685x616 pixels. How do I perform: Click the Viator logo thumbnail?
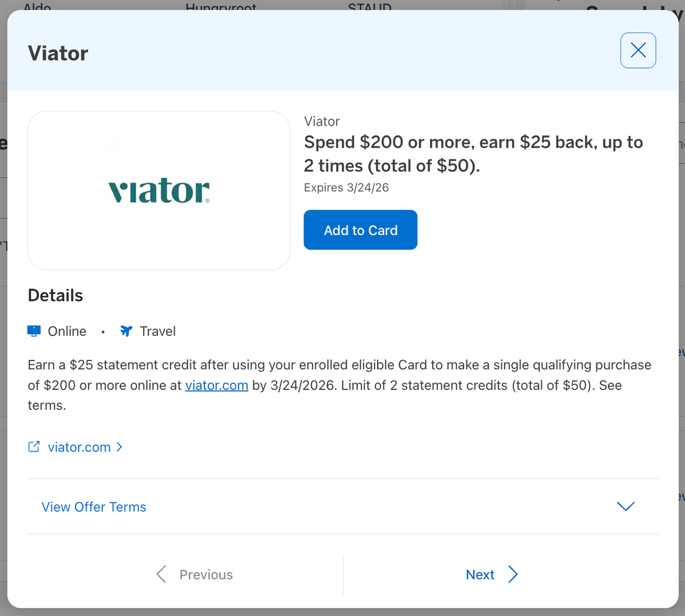click(159, 190)
